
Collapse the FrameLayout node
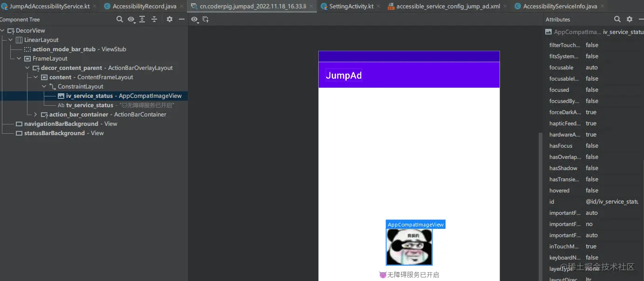(19, 59)
